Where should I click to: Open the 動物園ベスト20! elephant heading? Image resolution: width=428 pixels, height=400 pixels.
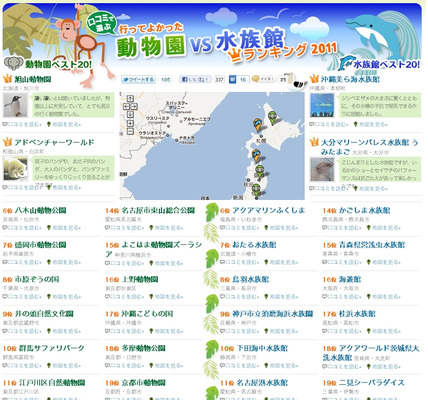point(48,63)
